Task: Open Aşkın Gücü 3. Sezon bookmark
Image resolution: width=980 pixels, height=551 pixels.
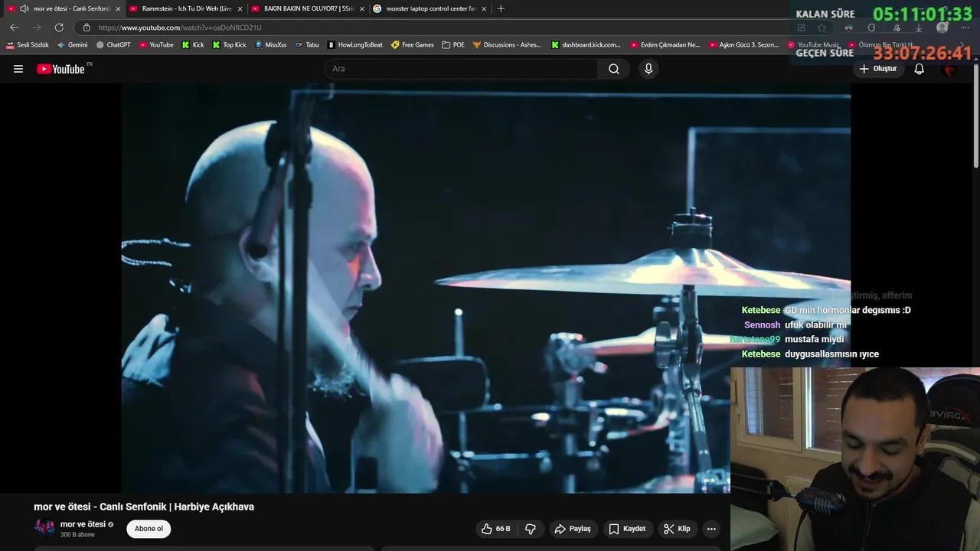Action: click(744, 45)
